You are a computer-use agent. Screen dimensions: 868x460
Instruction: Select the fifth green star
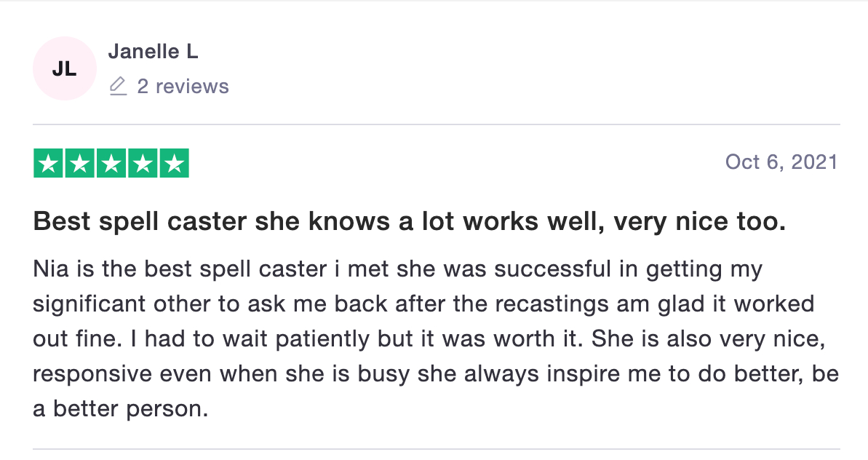coord(175,163)
